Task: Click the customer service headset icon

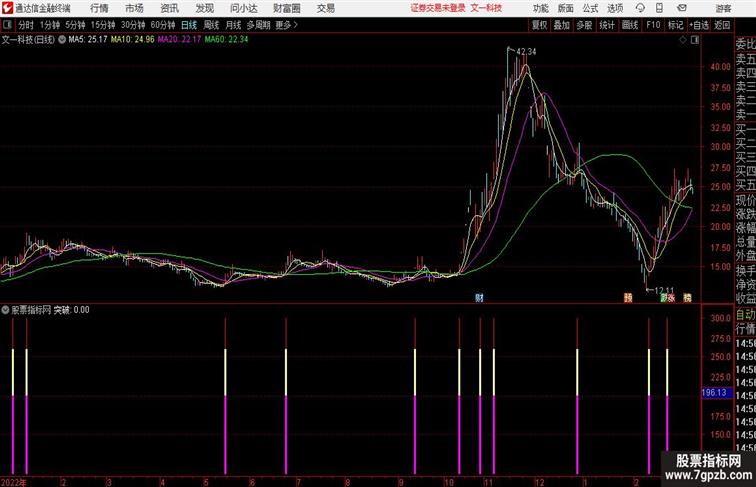Action: click(640, 8)
